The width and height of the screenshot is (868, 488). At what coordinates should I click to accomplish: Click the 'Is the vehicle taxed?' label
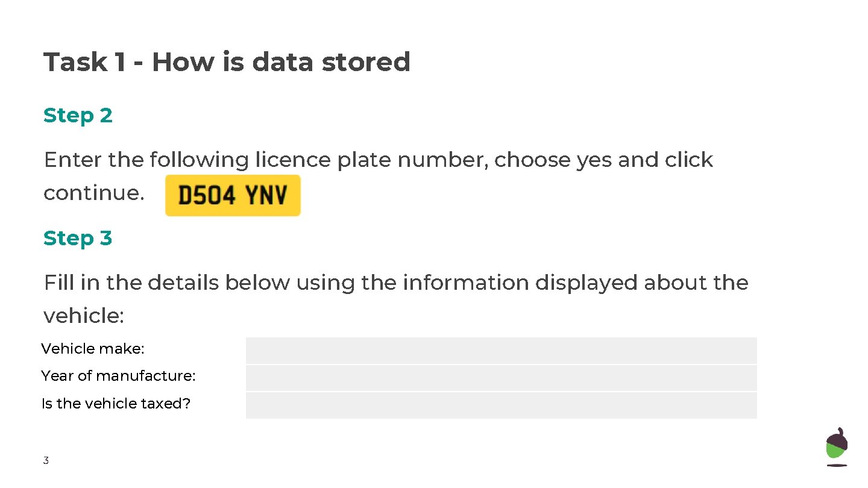[116, 404]
